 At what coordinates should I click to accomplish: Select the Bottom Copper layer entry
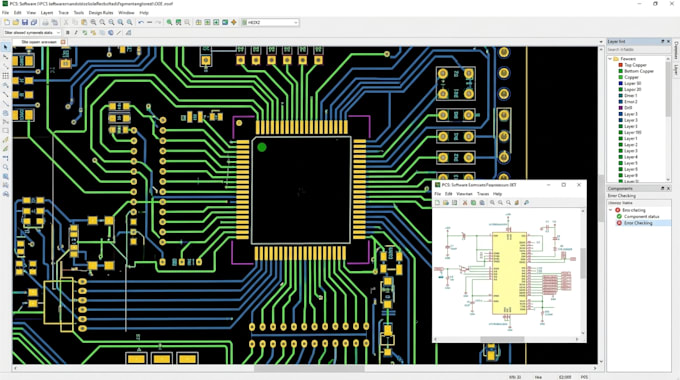pyautogui.click(x=639, y=71)
